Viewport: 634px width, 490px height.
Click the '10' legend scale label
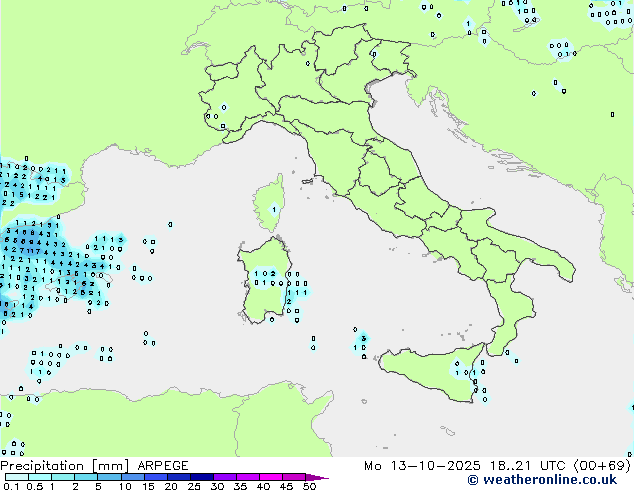pos(125,486)
